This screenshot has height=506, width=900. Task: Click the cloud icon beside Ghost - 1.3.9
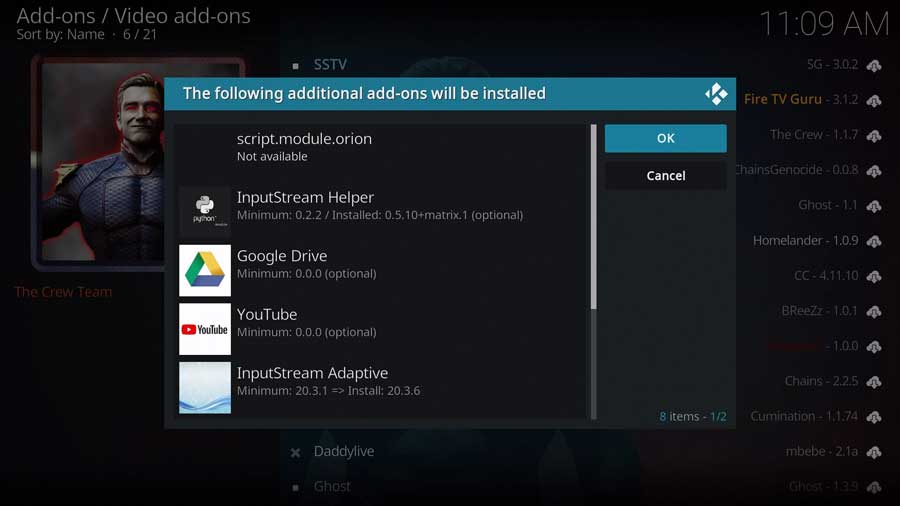point(874,488)
